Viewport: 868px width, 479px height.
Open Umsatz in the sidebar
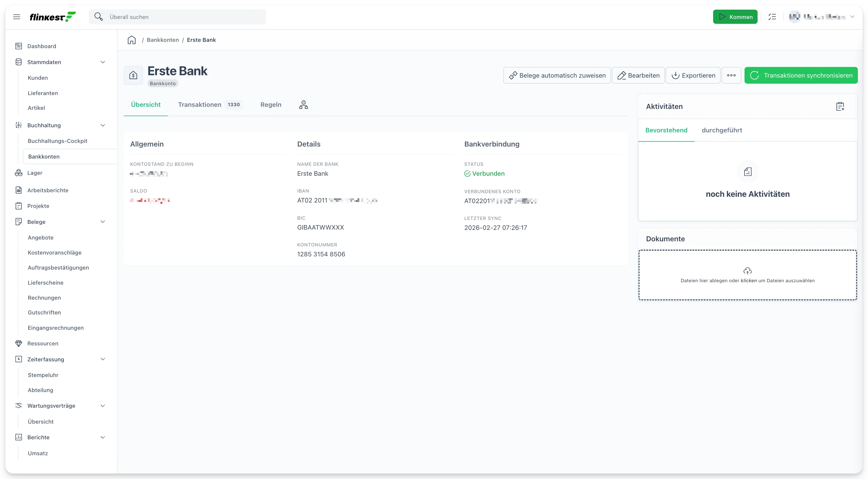38,453
